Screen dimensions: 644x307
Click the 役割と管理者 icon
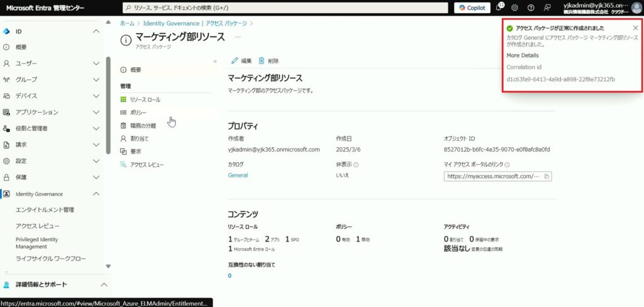(6, 128)
